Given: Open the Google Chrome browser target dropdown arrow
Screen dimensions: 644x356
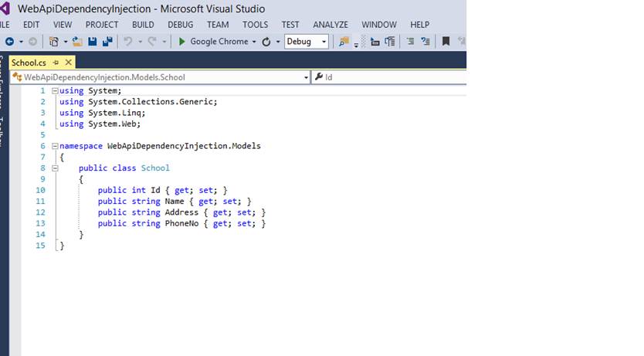Looking at the screenshot, I should pos(254,42).
